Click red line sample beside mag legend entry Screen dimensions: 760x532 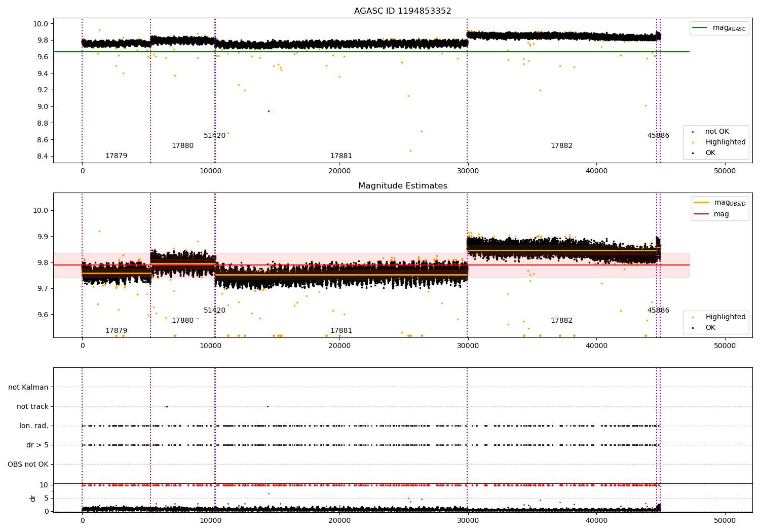point(701,214)
